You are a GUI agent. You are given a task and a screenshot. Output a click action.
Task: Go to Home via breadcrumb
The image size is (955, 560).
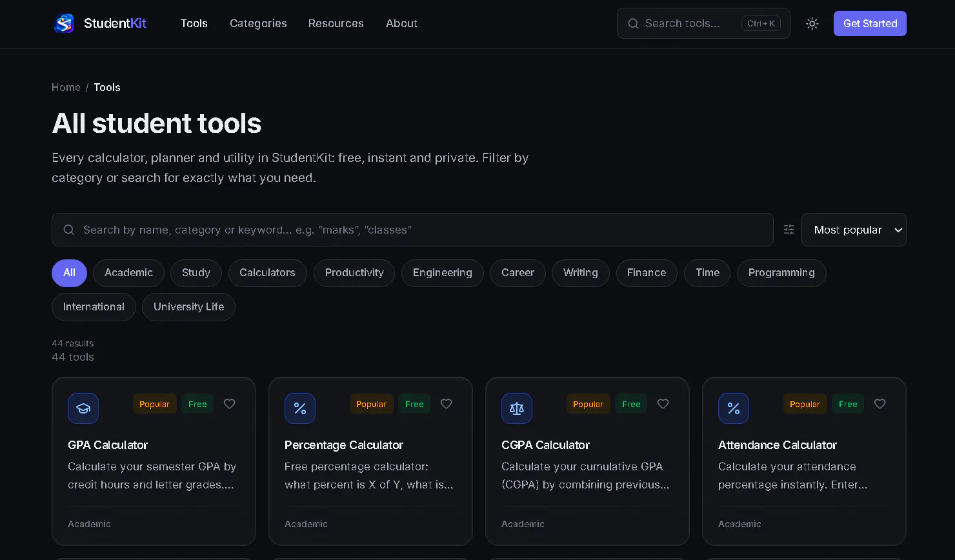(66, 88)
